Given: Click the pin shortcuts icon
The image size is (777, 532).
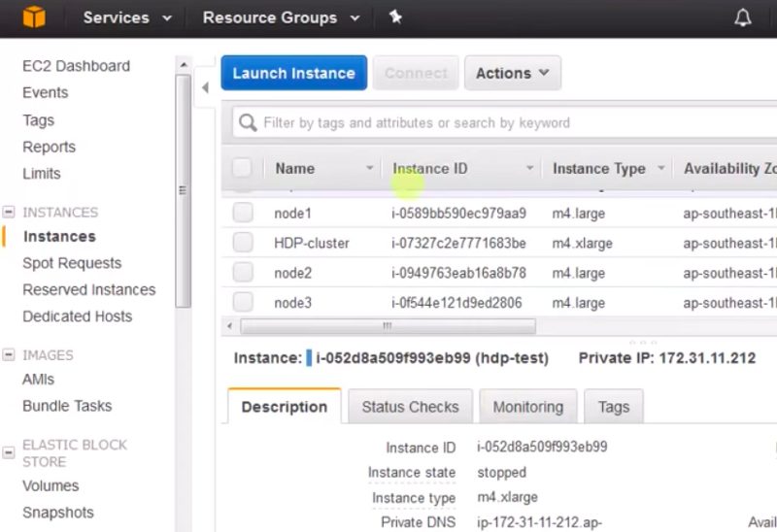Looking at the screenshot, I should (x=395, y=17).
